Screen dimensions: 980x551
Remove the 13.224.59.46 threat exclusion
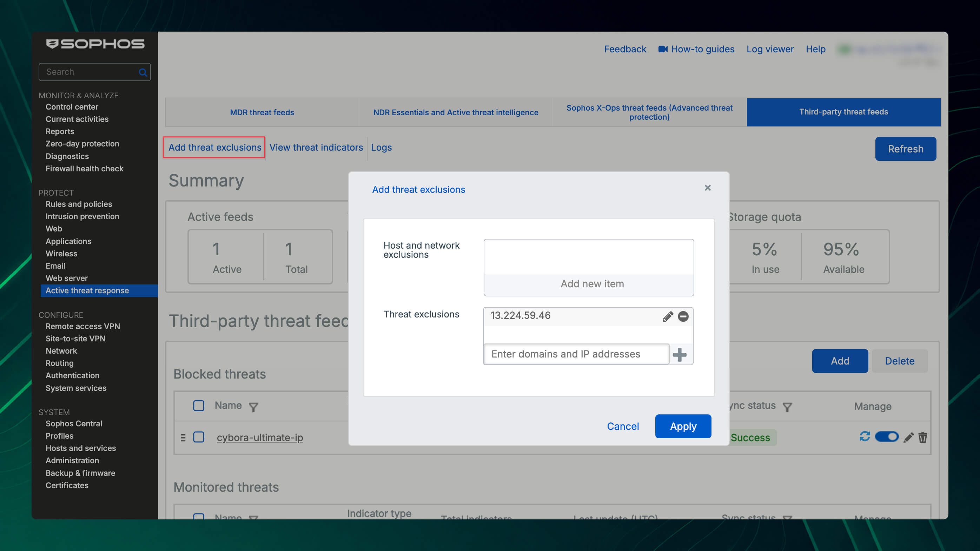point(683,316)
